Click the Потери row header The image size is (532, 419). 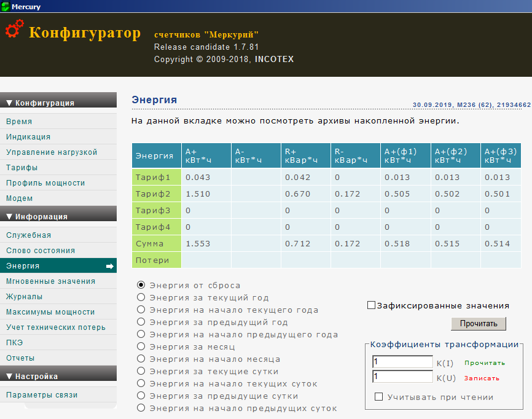coord(157,260)
